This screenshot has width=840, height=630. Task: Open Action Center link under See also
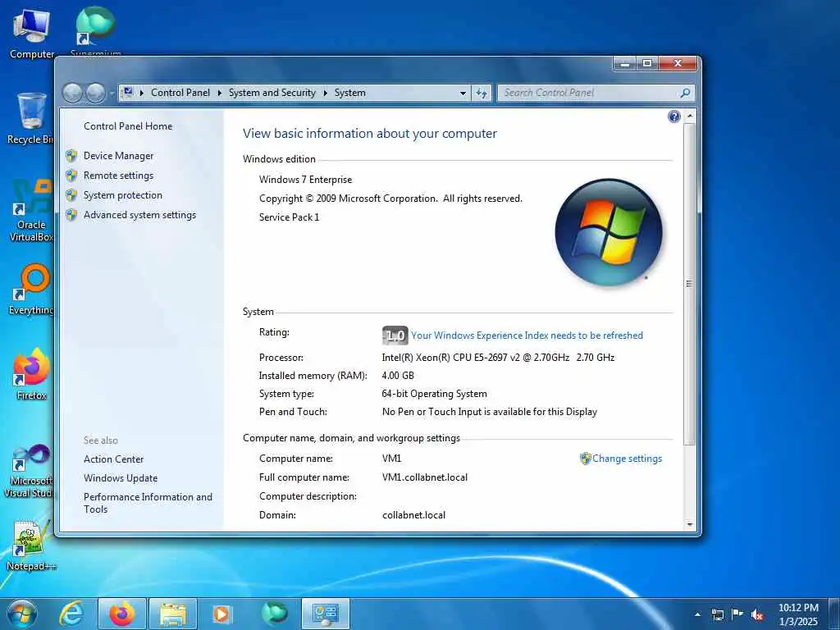coord(113,459)
